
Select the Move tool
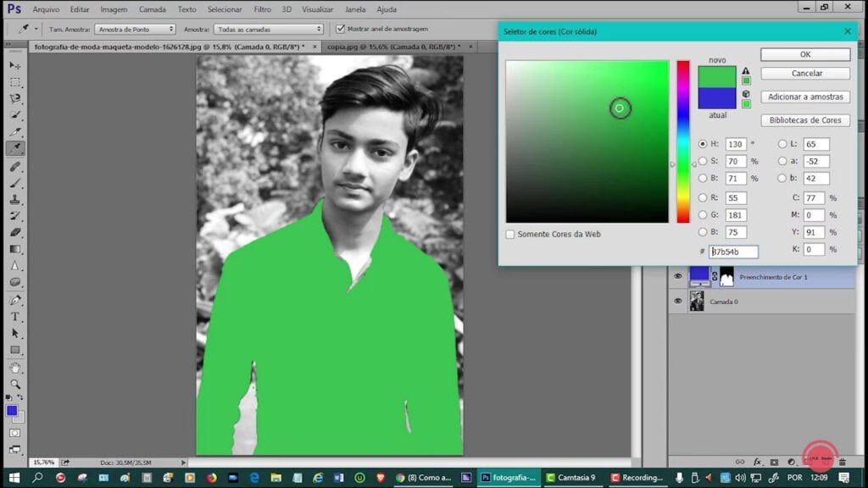[x=15, y=65]
